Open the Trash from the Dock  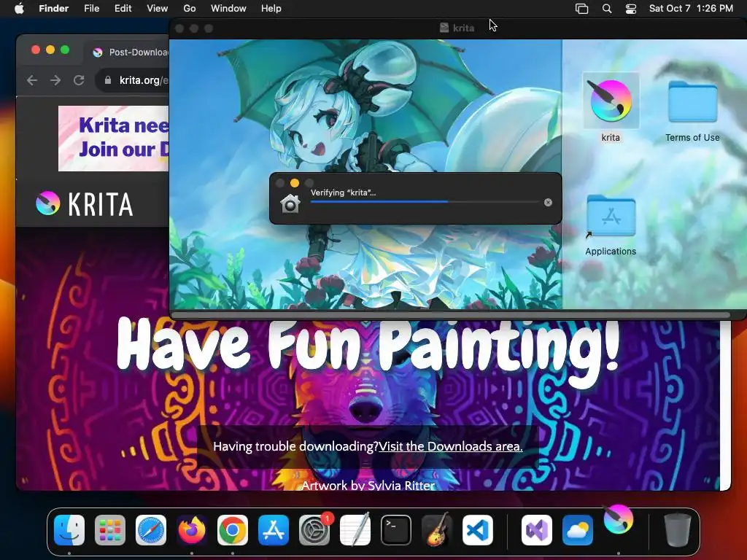(678, 529)
